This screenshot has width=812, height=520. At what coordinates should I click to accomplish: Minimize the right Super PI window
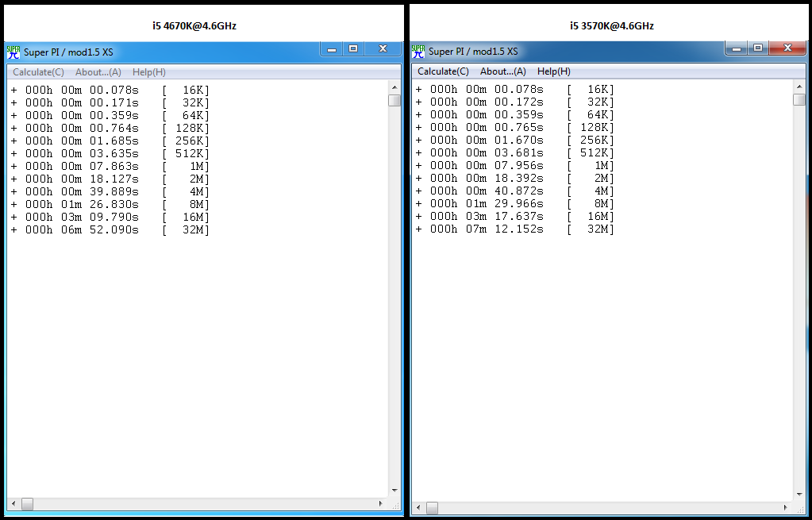737,48
